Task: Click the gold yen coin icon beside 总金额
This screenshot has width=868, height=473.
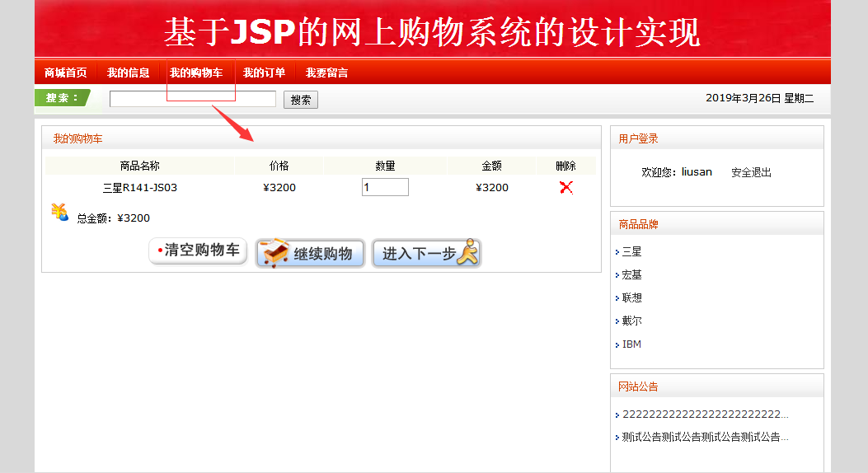Action: 60,213
